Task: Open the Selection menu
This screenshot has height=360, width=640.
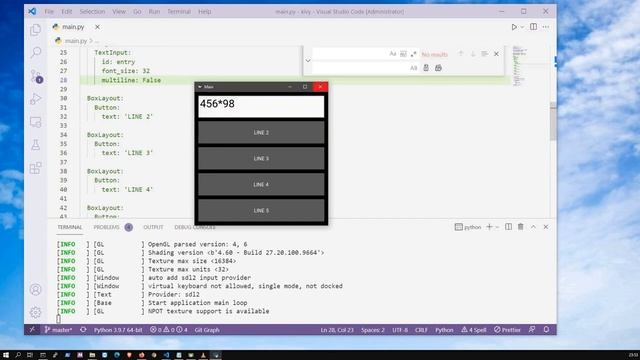Action: (92, 11)
